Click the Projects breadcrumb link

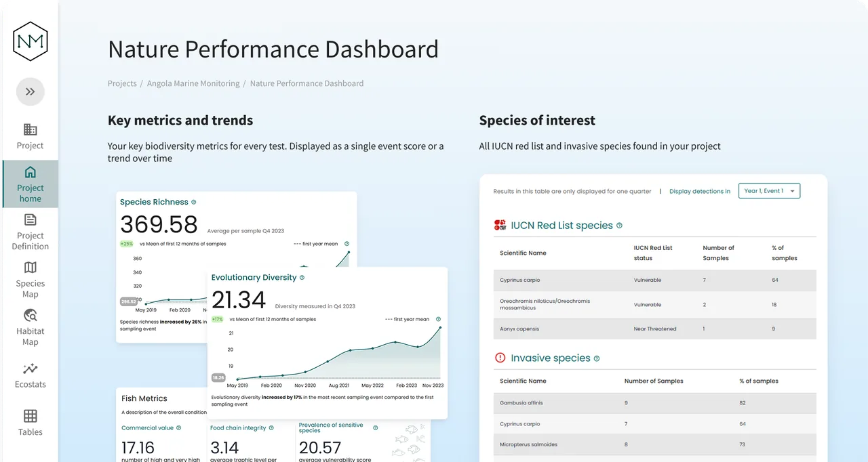click(x=122, y=83)
